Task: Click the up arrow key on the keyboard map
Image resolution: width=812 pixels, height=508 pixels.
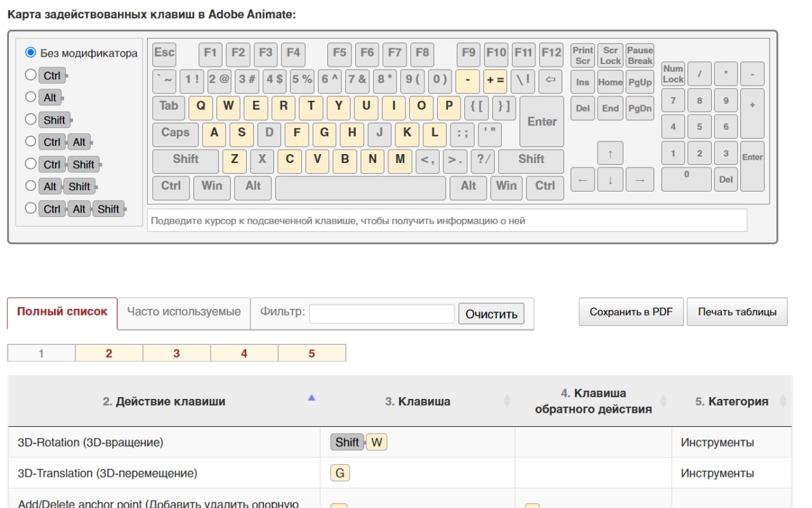Action: point(610,153)
